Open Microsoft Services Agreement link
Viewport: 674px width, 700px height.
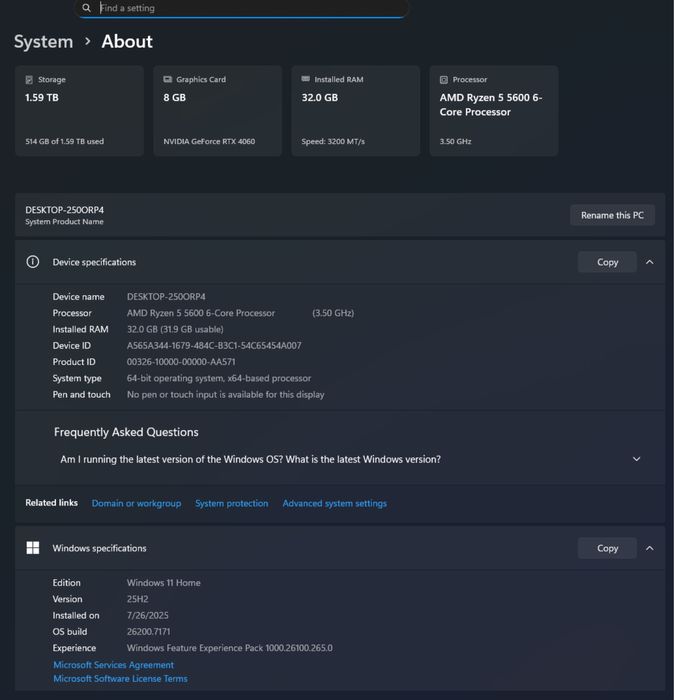[x=114, y=665]
